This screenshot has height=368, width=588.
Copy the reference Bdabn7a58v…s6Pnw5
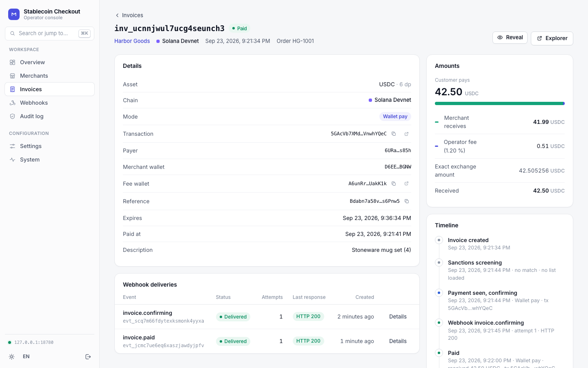pos(407,201)
